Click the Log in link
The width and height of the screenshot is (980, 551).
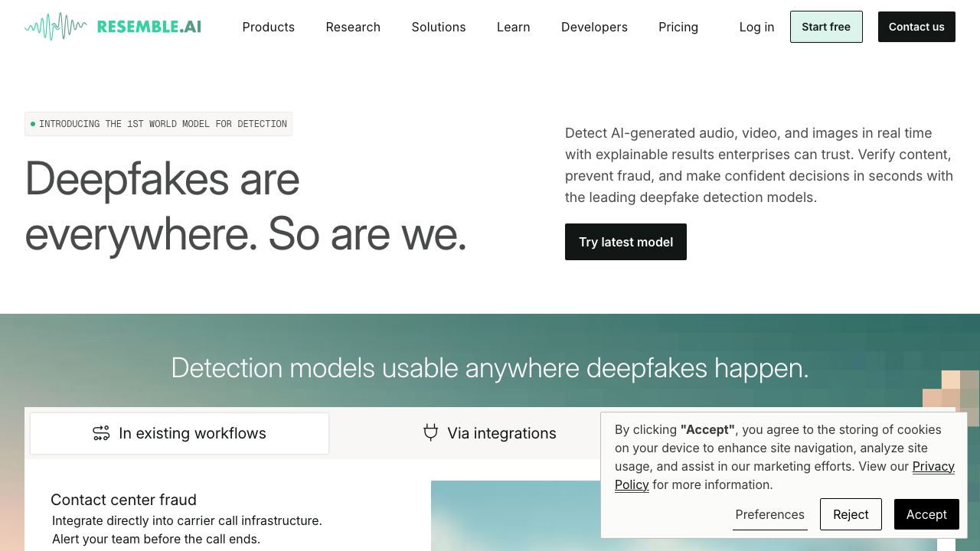pos(756,27)
